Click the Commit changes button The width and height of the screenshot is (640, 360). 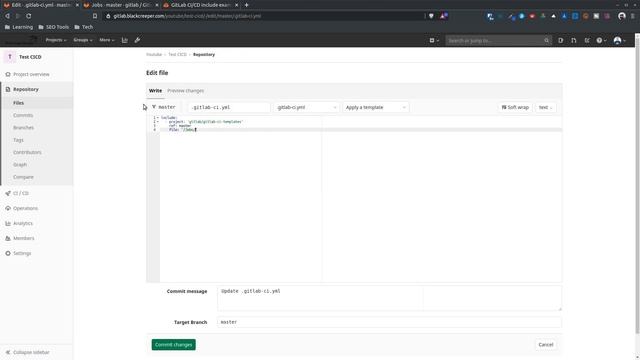click(173, 344)
